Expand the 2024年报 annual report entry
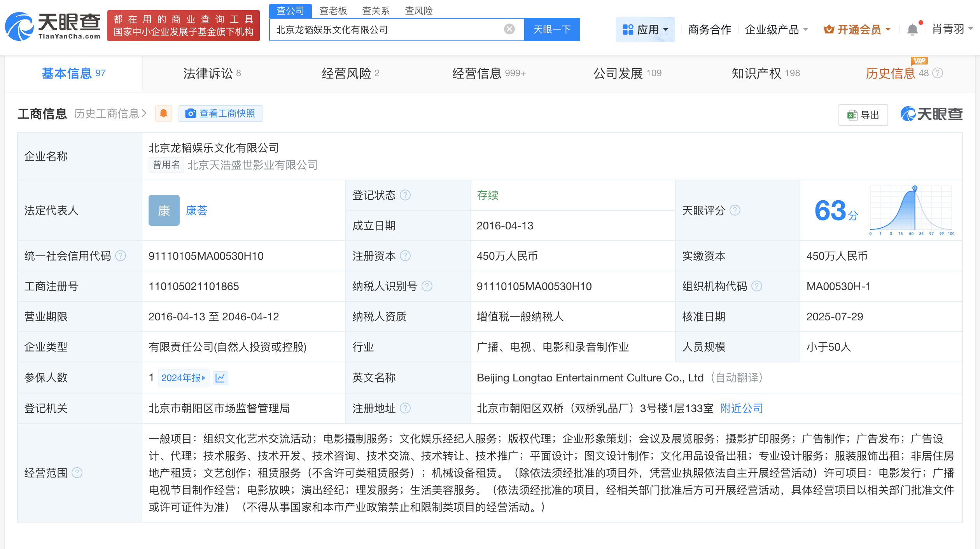This screenshot has width=980, height=549. click(x=183, y=378)
